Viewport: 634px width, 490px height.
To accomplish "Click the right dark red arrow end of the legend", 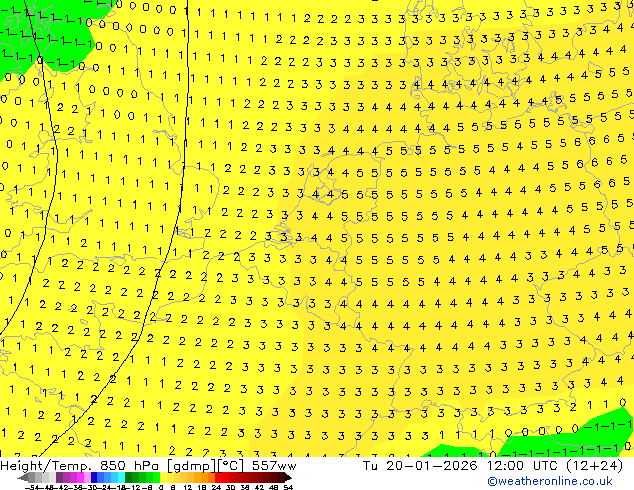I will pos(288,477).
